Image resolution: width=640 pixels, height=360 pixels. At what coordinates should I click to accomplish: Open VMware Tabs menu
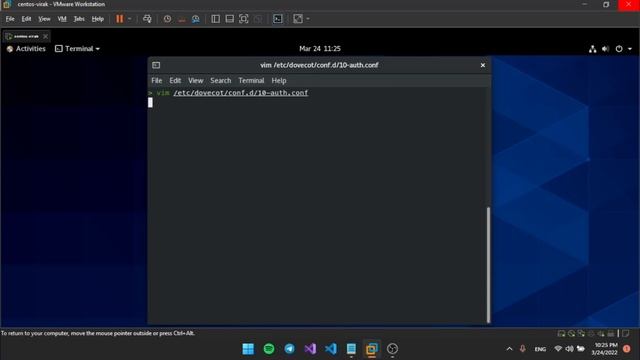click(79, 19)
